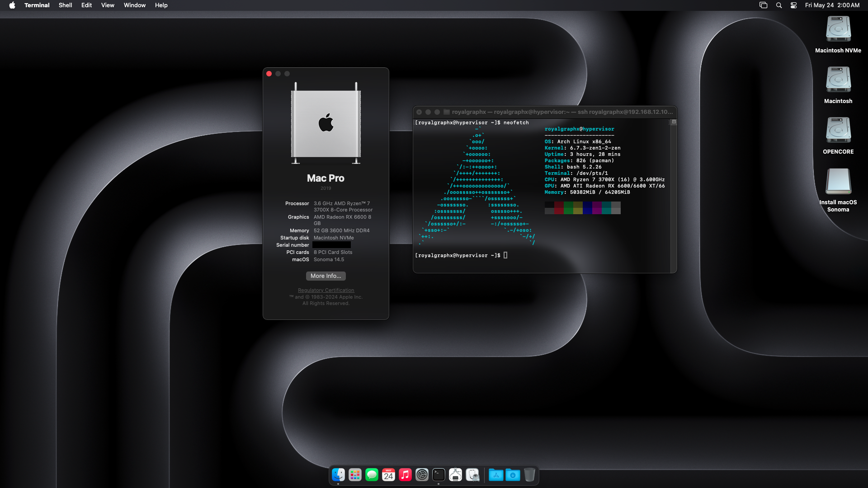Click 'AMD Radeon RX 6600 8 GB' value
Image resolution: width=868 pixels, height=488 pixels.
click(x=342, y=220)
